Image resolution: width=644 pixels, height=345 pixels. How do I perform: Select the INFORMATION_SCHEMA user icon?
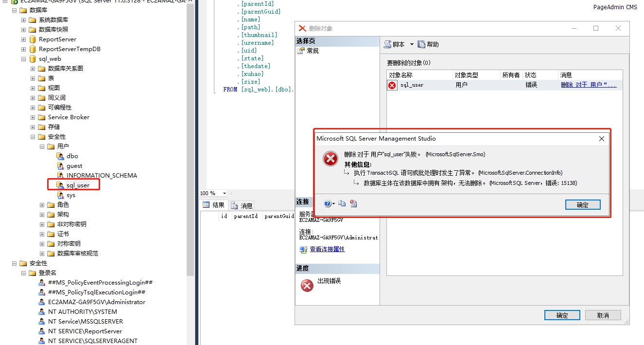click(60, 176)
